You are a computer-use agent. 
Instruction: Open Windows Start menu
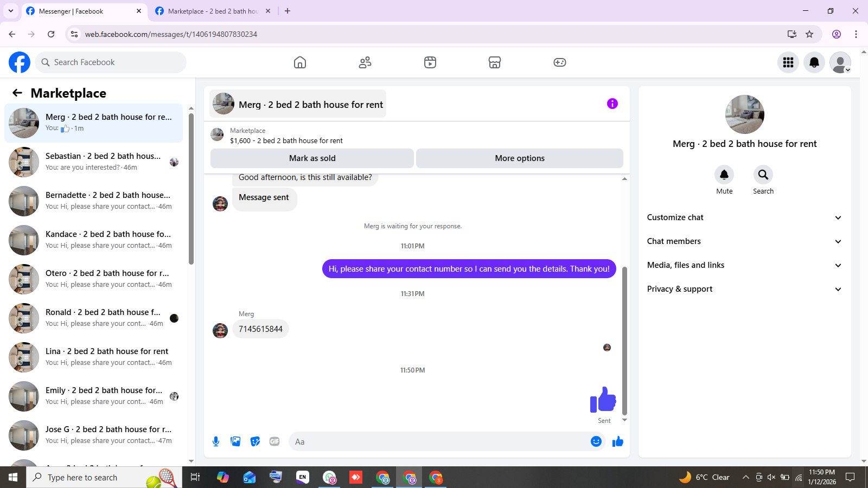tap(13, 477)
